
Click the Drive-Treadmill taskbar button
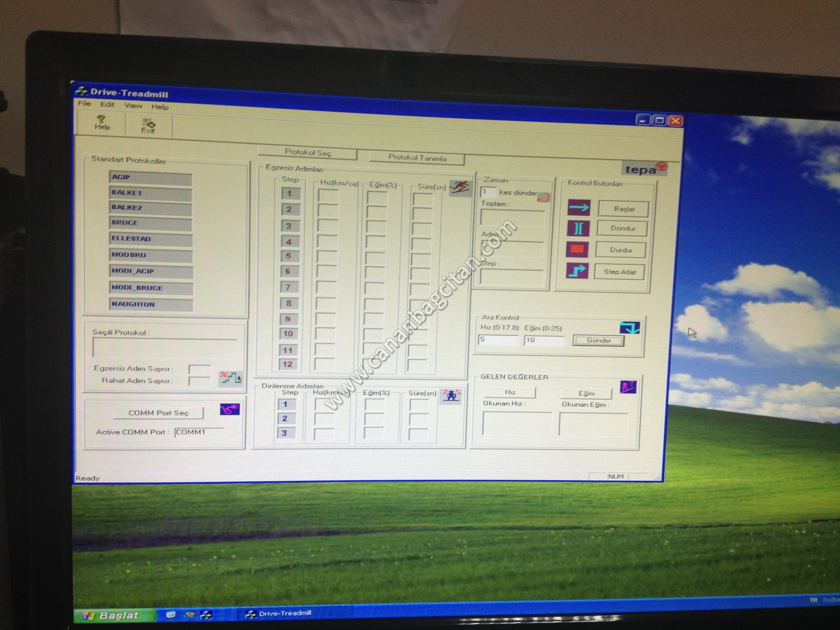[295, 613]
